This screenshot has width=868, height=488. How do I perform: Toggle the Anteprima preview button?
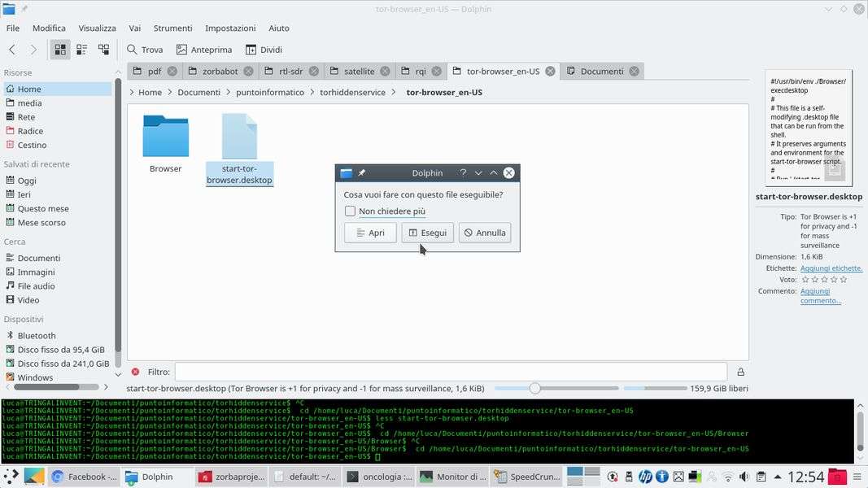coord(204,50)
